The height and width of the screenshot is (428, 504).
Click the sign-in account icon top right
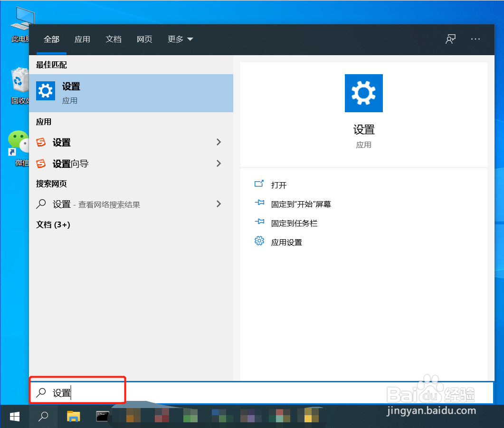[450, 39]
